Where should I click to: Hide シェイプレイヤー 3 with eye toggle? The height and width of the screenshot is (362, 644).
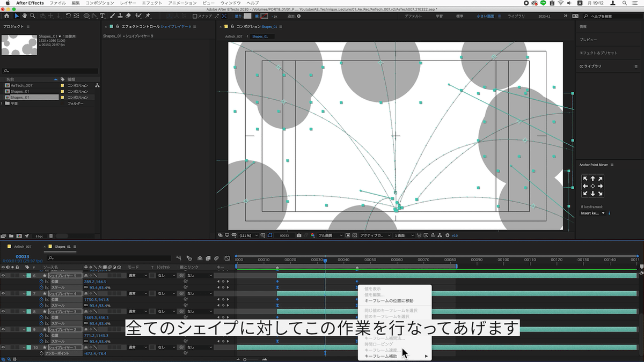pyautogui.click(x=3, y=312)
